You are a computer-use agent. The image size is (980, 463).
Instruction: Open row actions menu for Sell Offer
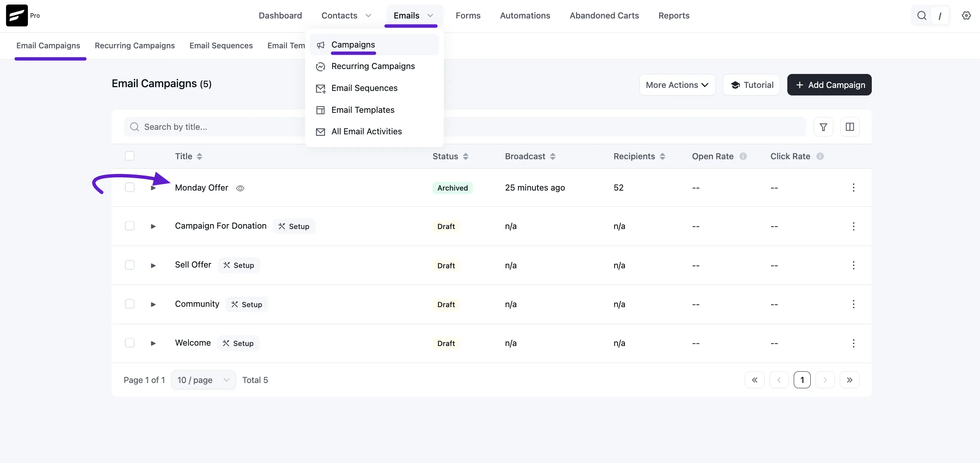(853, 265)
